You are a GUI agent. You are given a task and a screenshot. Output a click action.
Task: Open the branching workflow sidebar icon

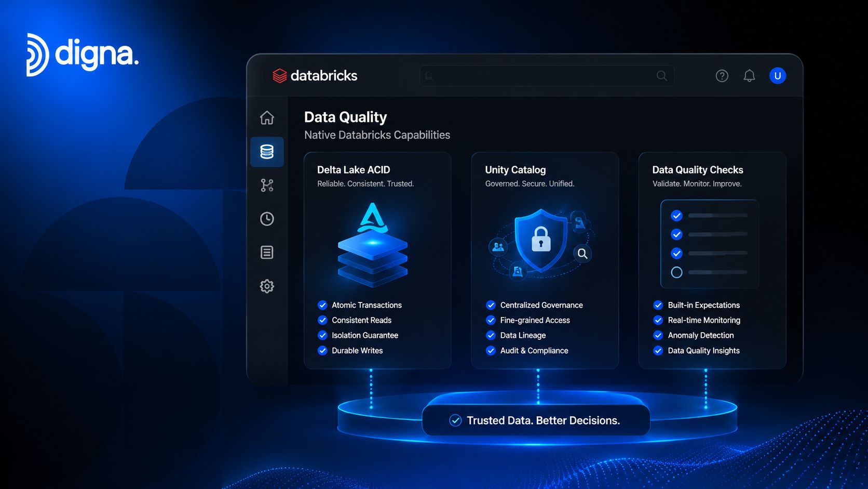tap(267, 185)
